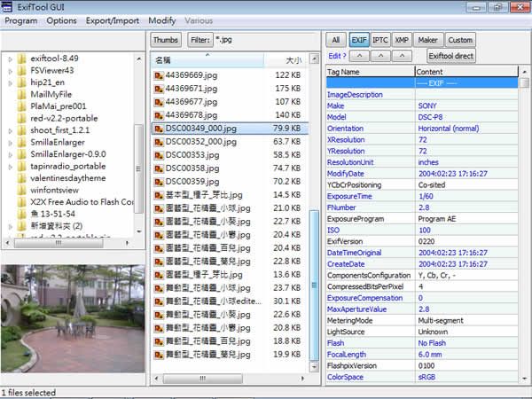Toggle the IPTC metadata view

point(380,40)
